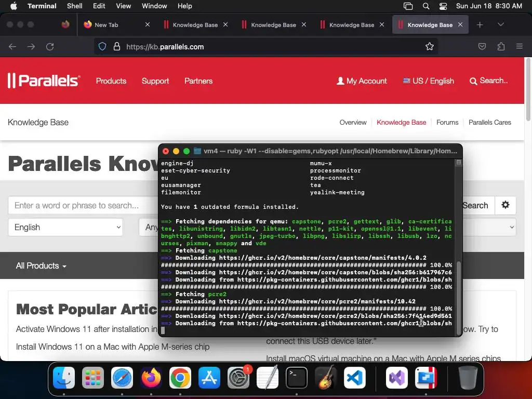
Task: Open tracking protection shield icon
Action: 102,47
